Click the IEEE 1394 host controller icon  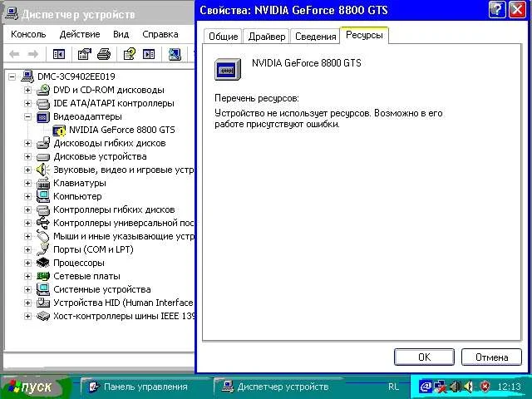pos(43,316)
